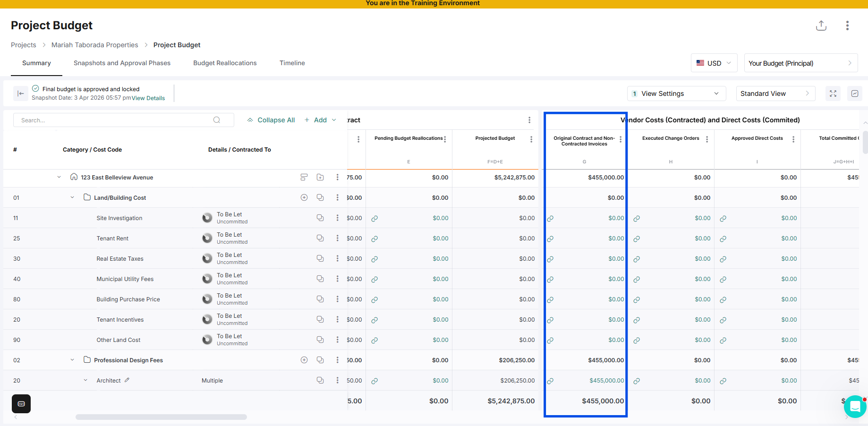Open the USD currency dropdown
Image resolution: width=868 pixels, height=426 pixels.
[x=714, y=63]
